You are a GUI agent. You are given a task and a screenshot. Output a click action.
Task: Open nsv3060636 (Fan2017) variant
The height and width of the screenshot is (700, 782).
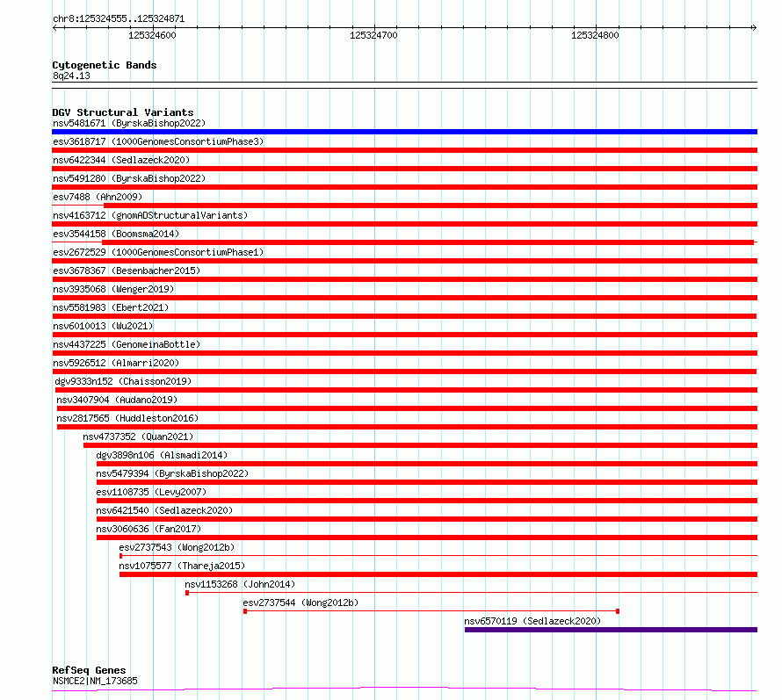148,529
